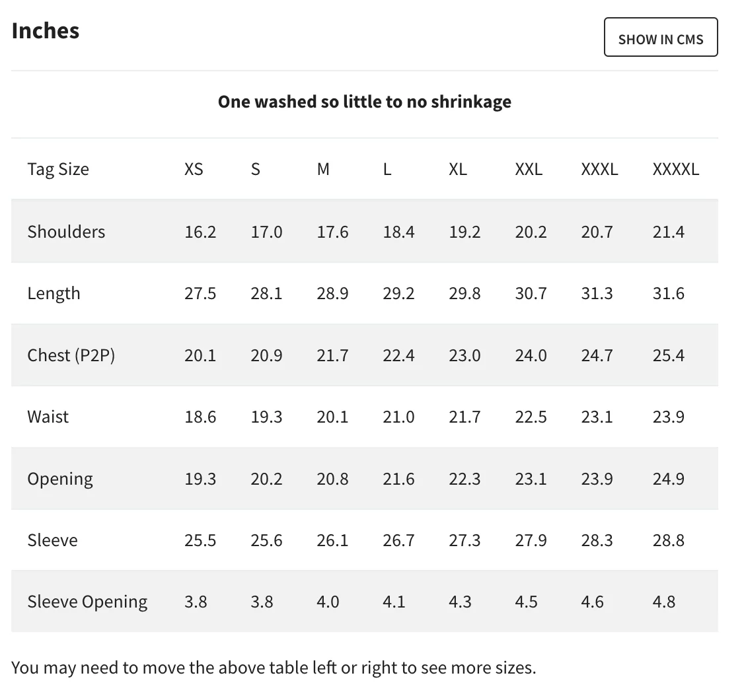Viewport: 744px width, 700px height.
Task: Click the 29.2 length value for L
Action: [x=398, y=293]
